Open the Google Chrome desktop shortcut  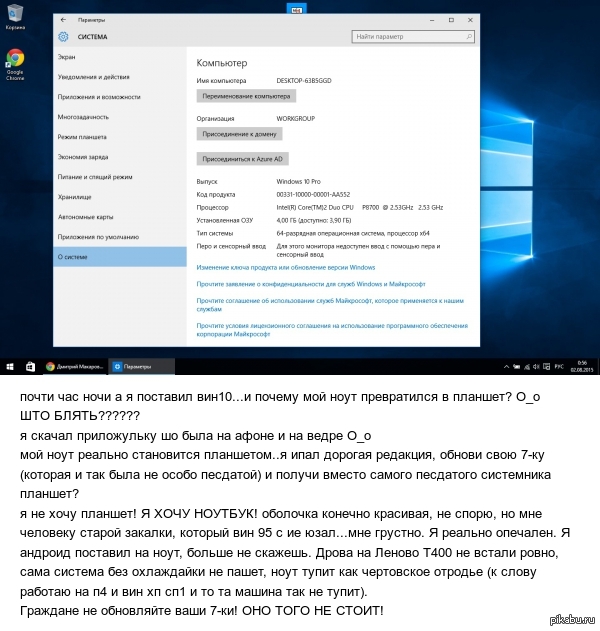(15, 64)
